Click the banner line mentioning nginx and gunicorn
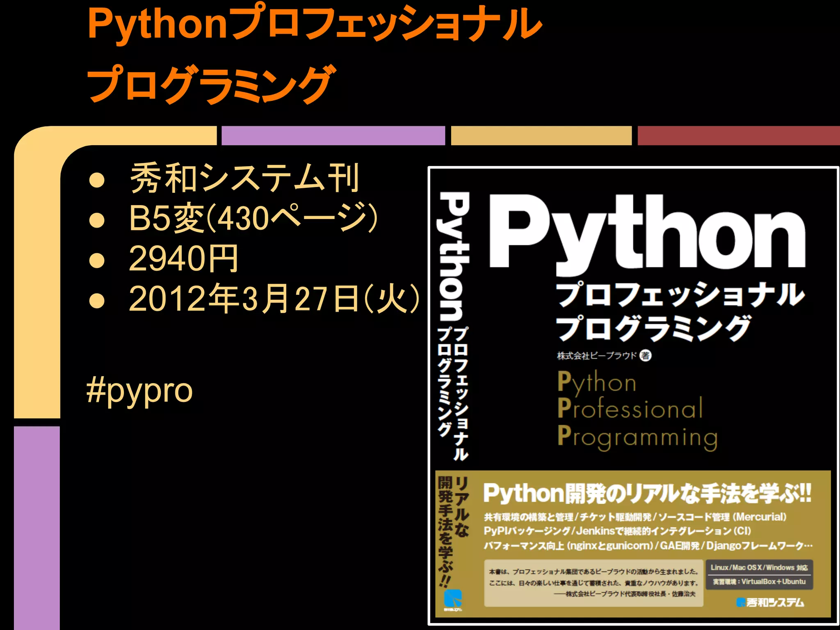 coord(648,546)
